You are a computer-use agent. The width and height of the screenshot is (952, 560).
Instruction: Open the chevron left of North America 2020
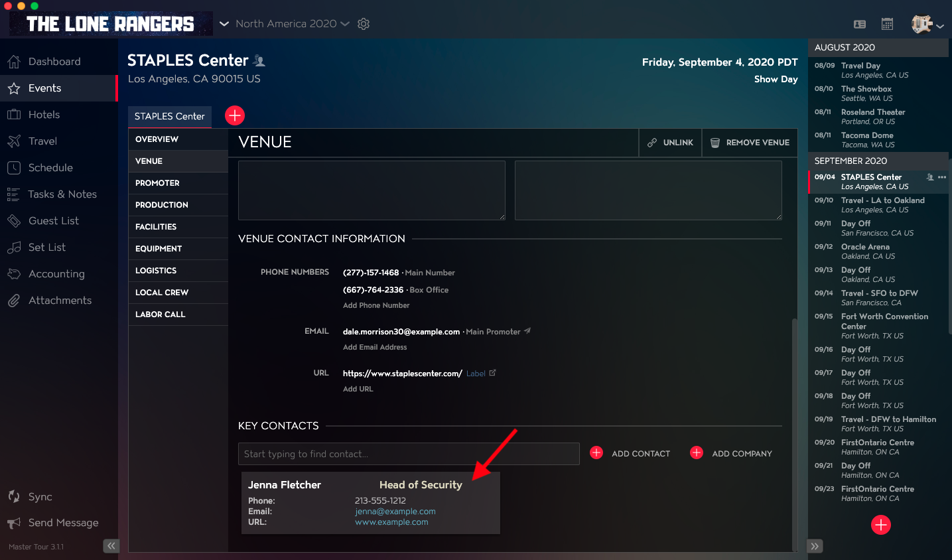click(224, 24)
